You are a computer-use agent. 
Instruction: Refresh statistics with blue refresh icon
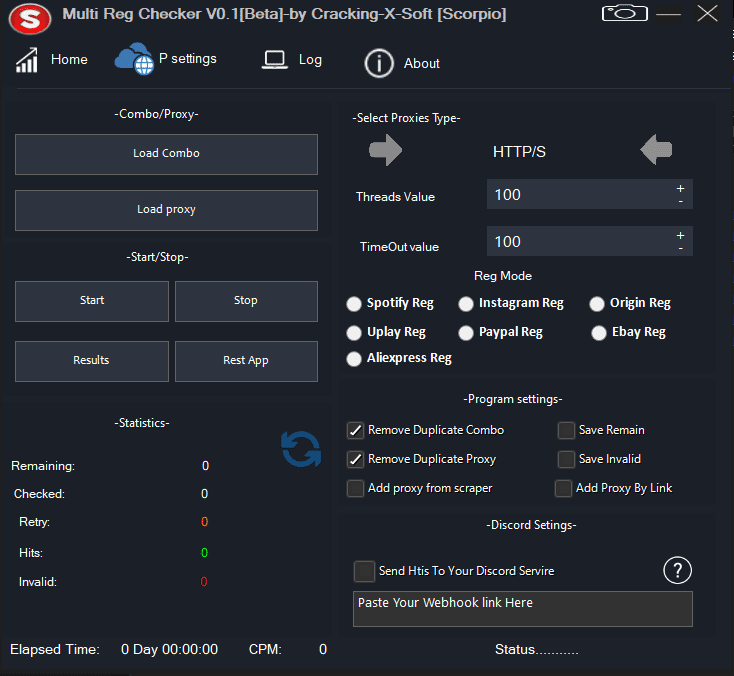[x=301, y=449]
